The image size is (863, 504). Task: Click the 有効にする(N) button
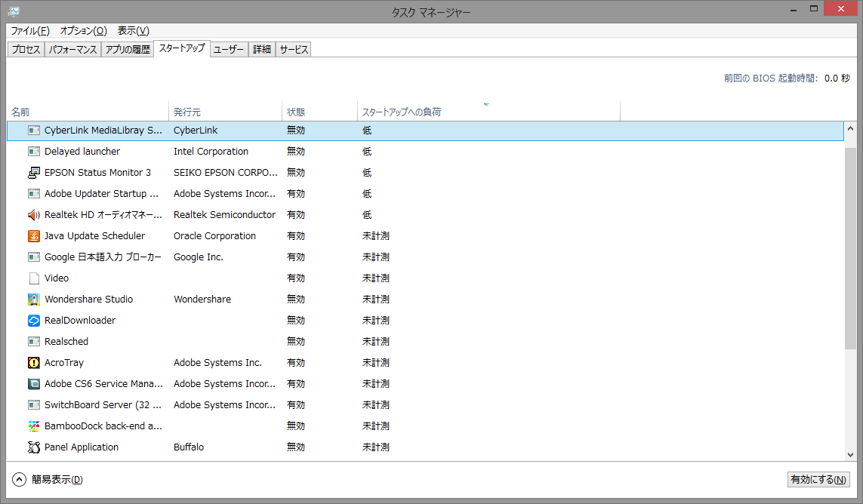818,480
